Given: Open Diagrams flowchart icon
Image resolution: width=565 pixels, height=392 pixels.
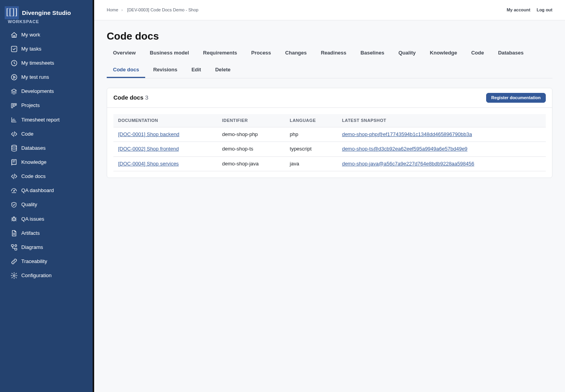Looking at the screenshot, I should click(x=14, y=247).
